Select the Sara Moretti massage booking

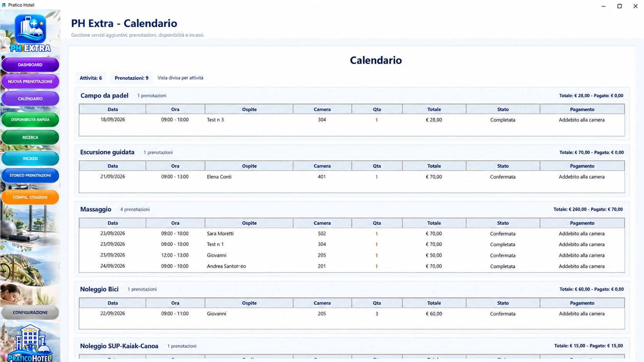(x=352, y=234)
